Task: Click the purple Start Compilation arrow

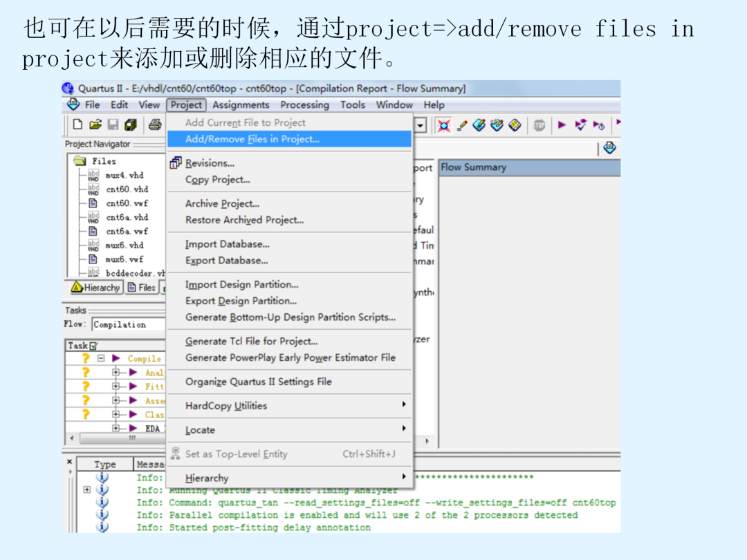Action: (x=562, y=124)
